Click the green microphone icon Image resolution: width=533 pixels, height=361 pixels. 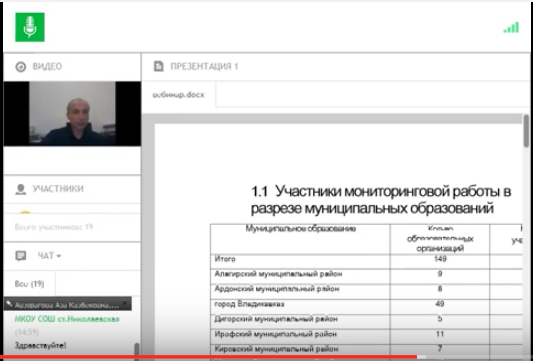coord(30,27)
